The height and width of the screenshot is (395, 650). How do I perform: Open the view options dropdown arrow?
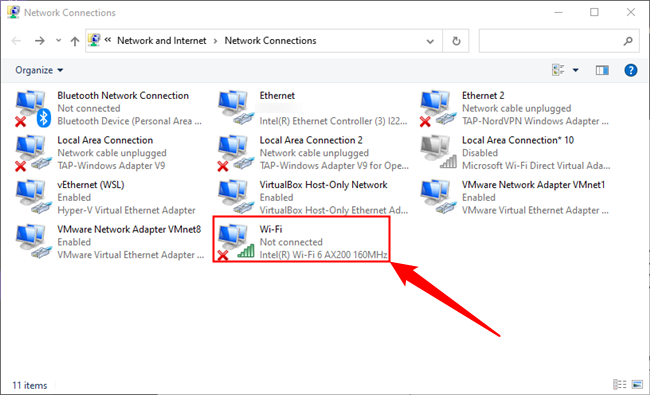coord(575,70)
